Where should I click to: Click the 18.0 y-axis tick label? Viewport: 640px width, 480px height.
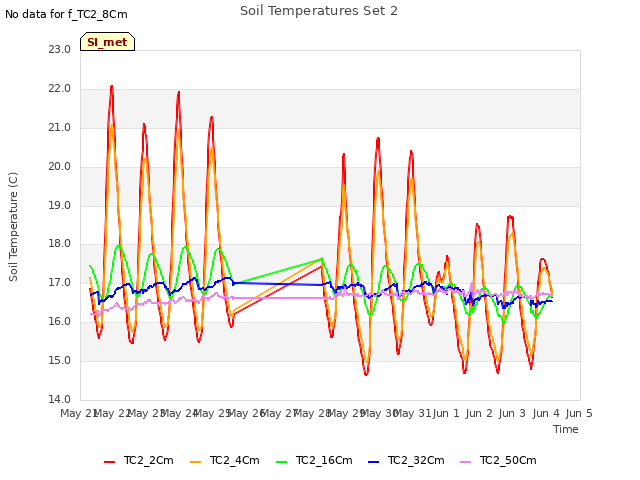(60, 244)
